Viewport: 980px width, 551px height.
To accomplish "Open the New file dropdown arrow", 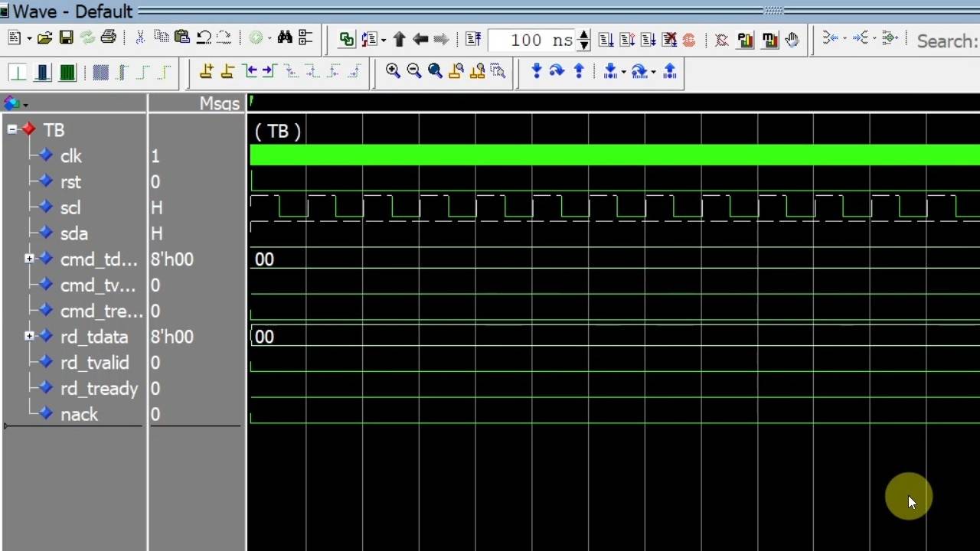I will click(x=29, y=39).
